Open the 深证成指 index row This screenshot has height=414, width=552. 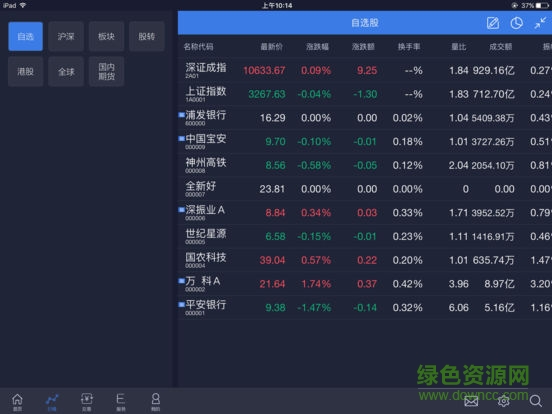click(x=365, y=70)
